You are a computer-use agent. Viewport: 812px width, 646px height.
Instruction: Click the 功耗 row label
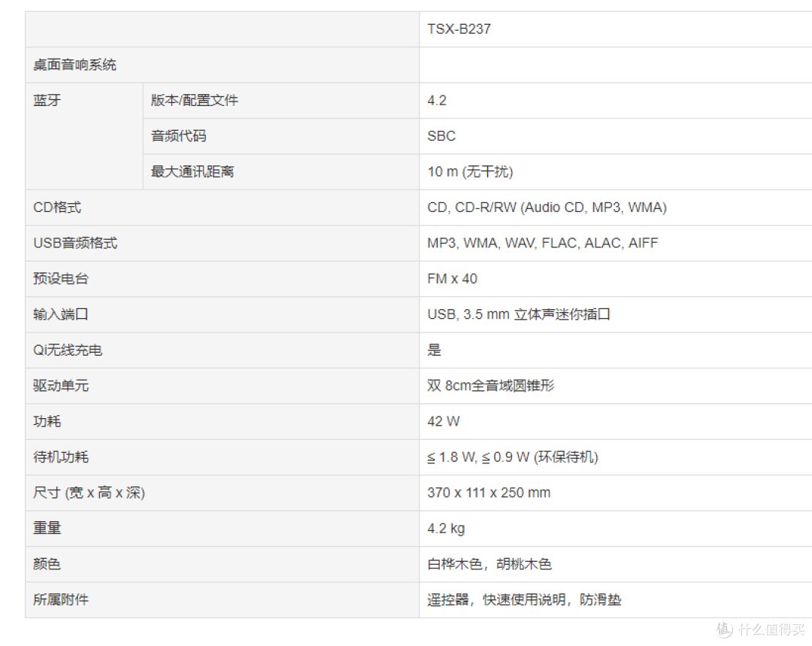(x=47, y=421)
